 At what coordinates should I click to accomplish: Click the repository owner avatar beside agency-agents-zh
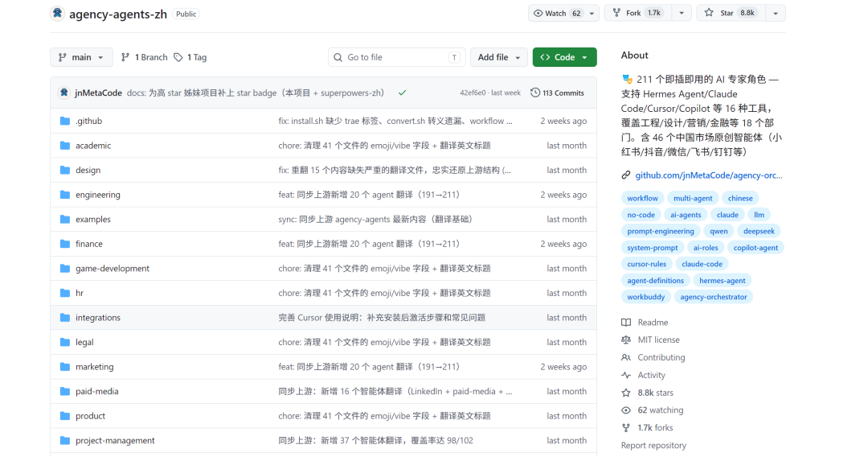(57, 14)
